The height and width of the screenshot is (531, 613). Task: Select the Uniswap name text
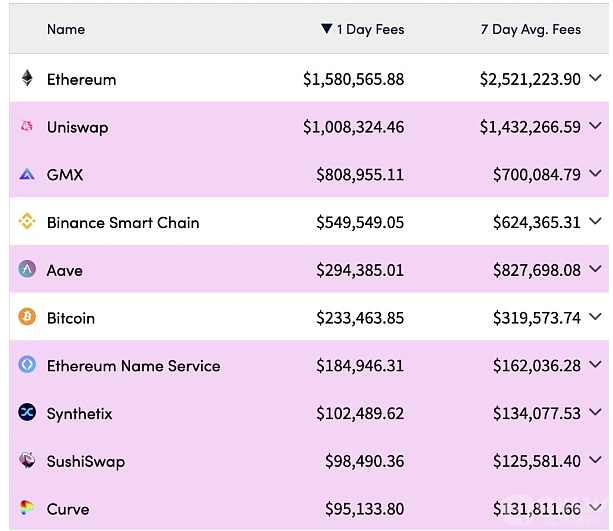coord(77,128)
